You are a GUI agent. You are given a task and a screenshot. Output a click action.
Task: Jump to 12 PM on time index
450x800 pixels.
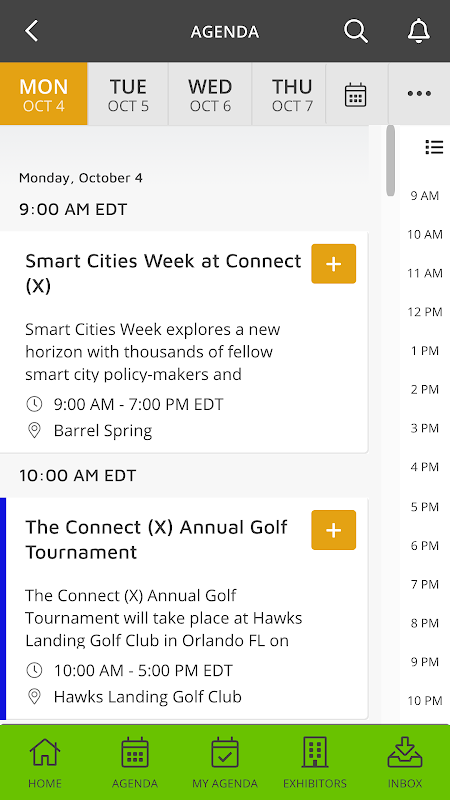pos(425,312)
